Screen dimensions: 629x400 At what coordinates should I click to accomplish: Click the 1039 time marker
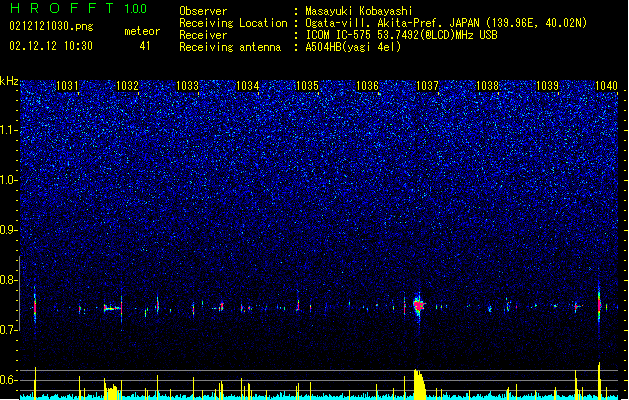click(x=548, y=86)
